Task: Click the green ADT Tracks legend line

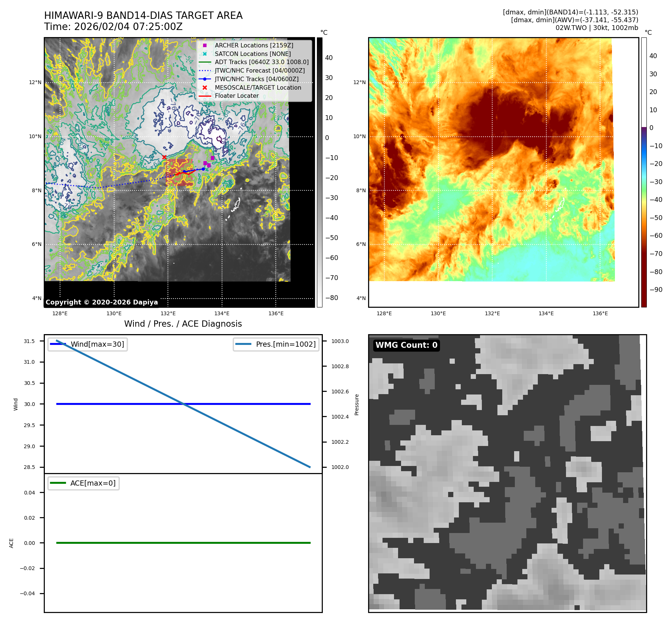Action: 205,62
